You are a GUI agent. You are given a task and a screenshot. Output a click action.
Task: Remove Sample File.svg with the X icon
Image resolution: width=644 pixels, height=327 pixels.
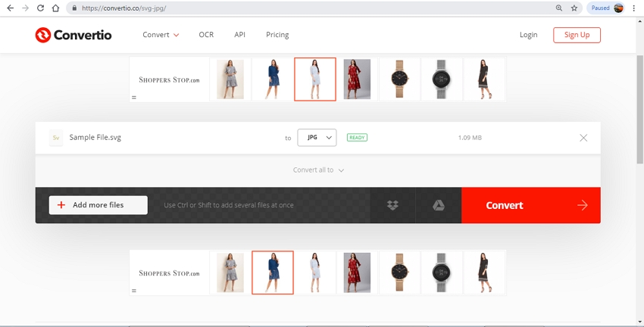(583, 138)
